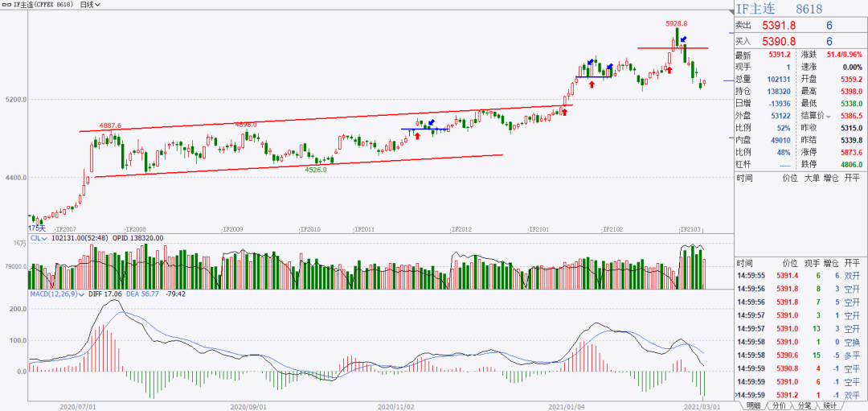Click the 最新 value 5391.2
This screenshot has height=411, width=868.
pos(780,55)
